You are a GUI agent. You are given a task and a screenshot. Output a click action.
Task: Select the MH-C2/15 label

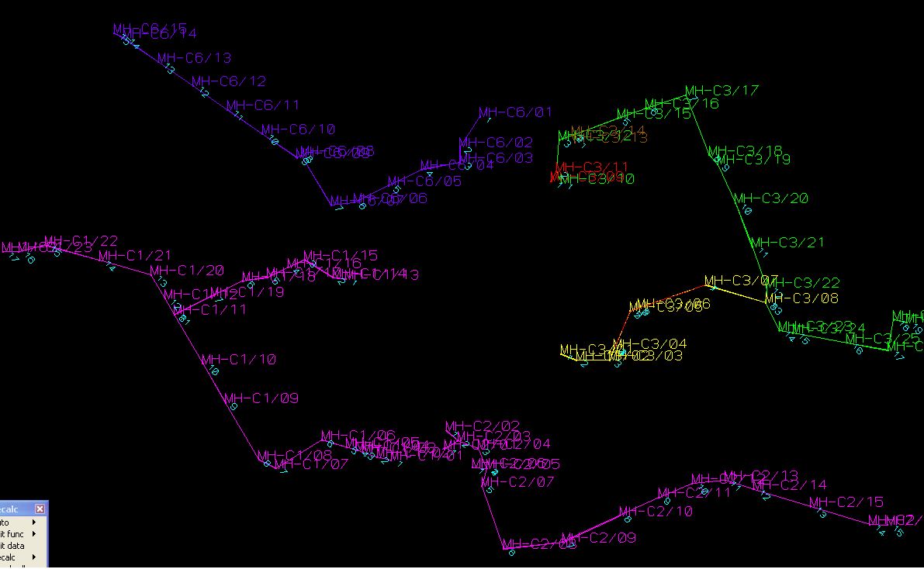[846, 502]
